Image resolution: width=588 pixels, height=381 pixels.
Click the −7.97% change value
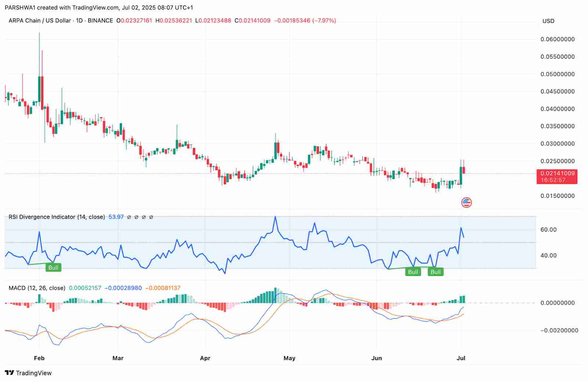324,21
